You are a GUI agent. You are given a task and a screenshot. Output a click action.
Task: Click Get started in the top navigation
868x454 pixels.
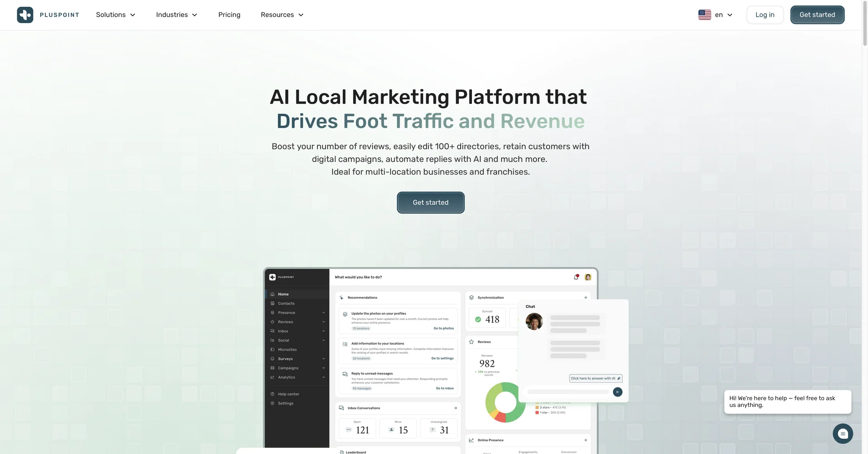[817, 15]
